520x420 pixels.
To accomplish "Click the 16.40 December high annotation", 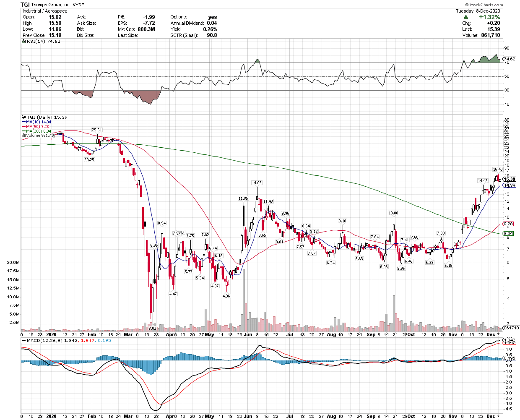I will [498, 170].
